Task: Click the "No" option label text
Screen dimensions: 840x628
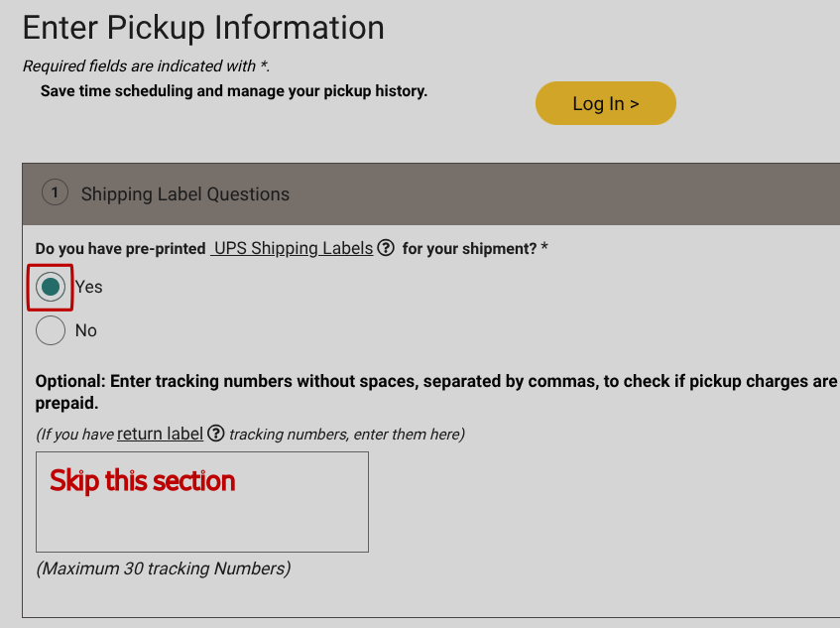Action: click(x=86, y=330)
